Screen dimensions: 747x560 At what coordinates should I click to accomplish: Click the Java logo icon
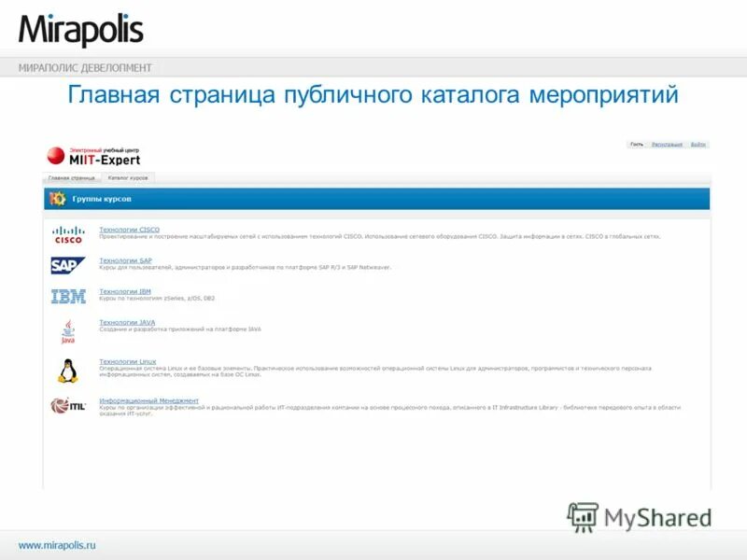[68, 331]
